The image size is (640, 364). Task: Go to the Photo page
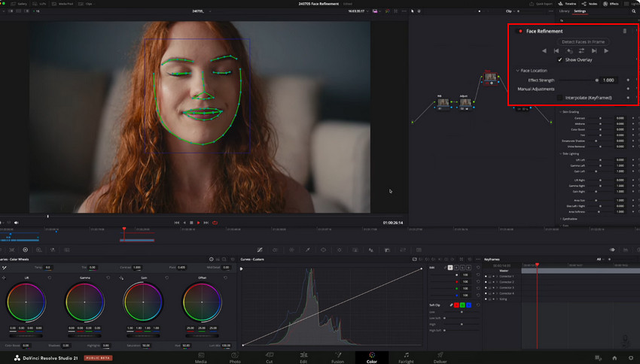click(x=235, y=357)
